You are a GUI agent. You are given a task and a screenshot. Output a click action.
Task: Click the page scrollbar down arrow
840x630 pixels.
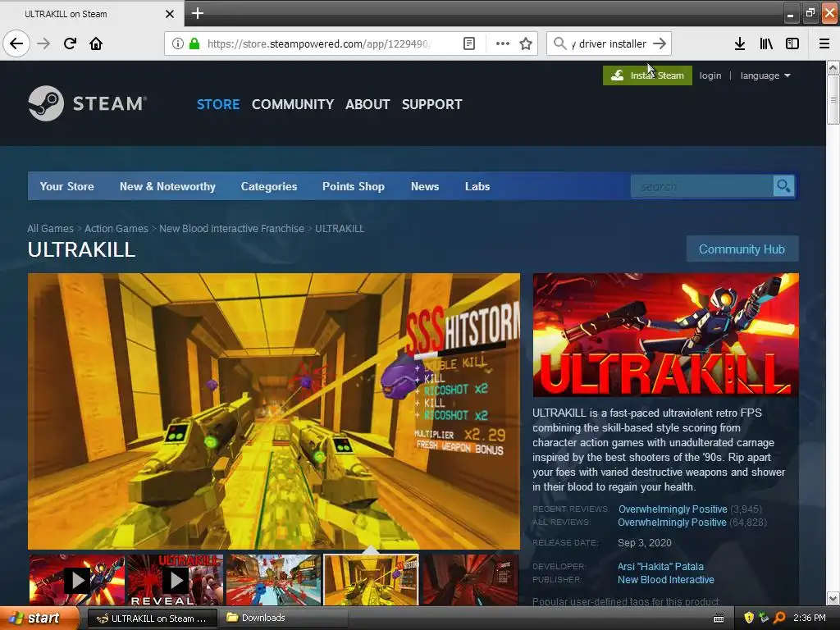tap(833, 598)
